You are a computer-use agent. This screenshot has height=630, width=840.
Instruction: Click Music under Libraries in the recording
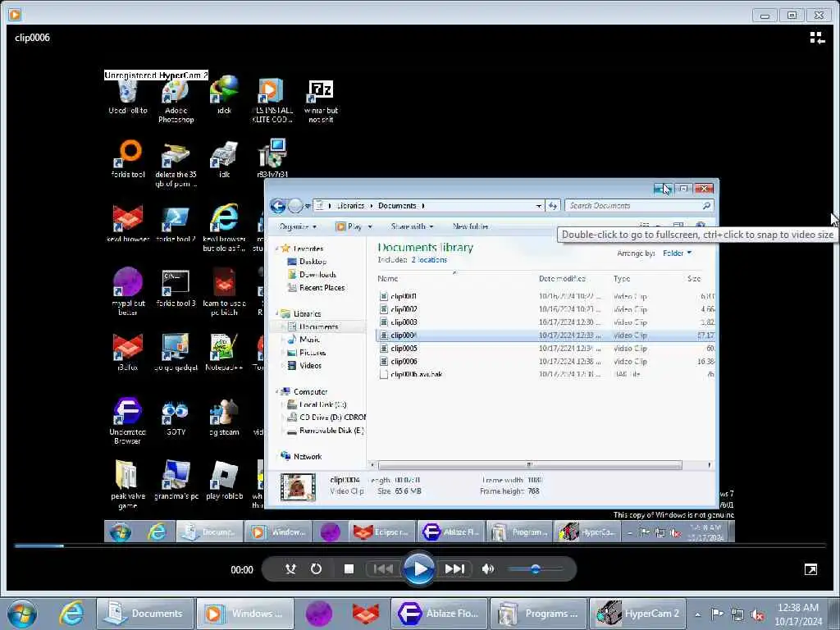[309, 339]
